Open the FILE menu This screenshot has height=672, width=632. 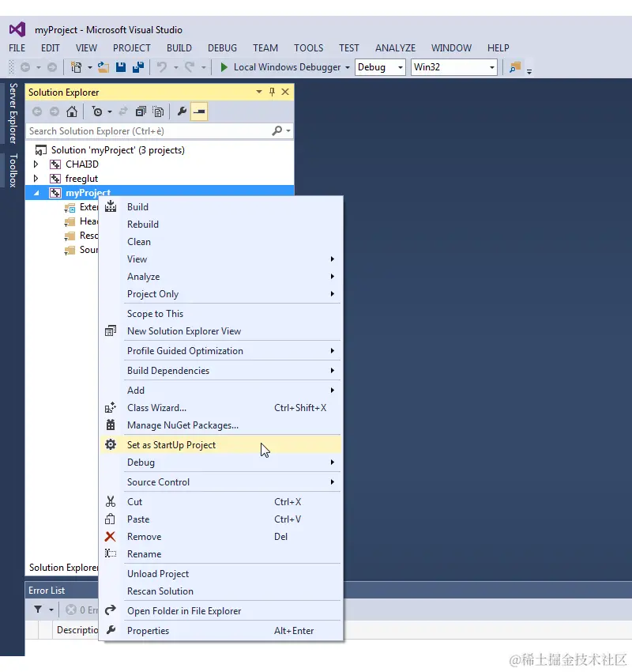pyautogui.click(x=17, y=48)
